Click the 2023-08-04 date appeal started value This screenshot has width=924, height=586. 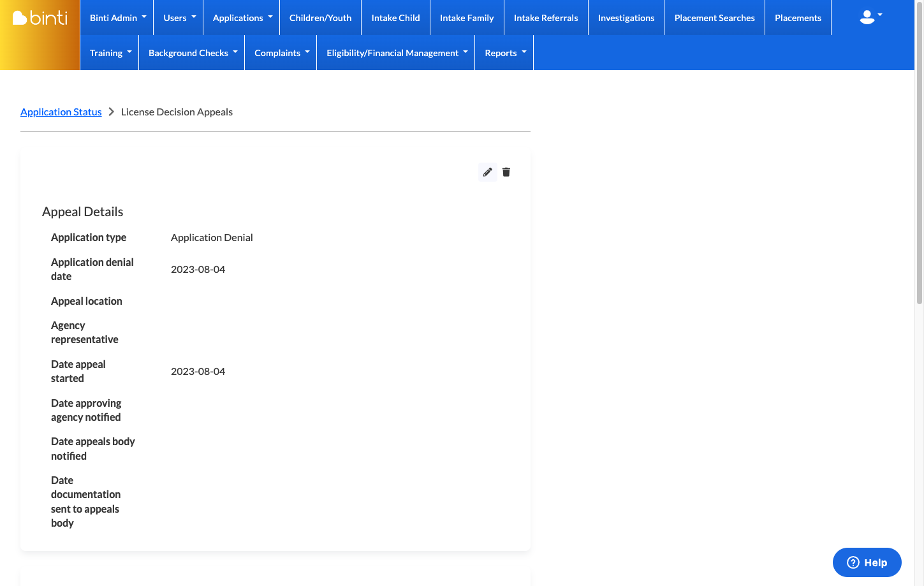point(198,371)
